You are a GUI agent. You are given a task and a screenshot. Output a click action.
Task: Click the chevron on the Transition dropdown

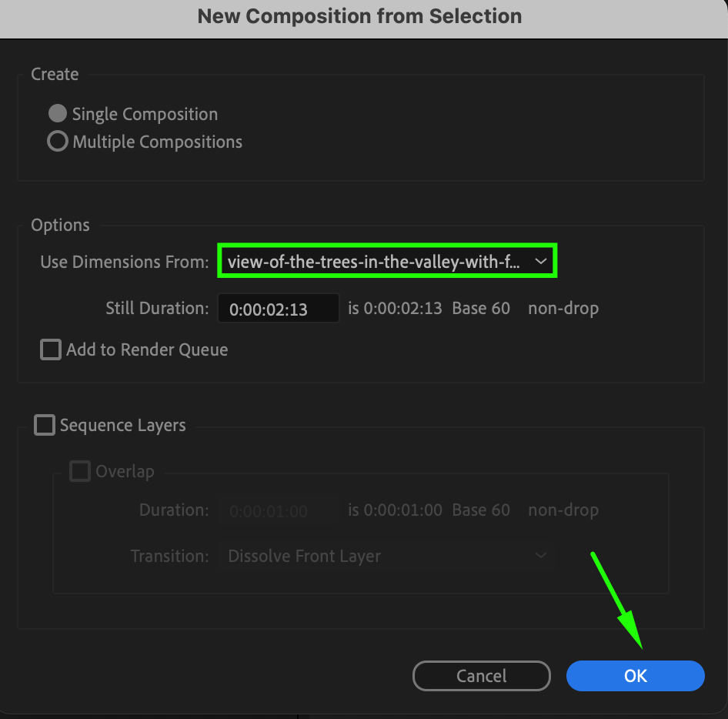coord(541,555)
